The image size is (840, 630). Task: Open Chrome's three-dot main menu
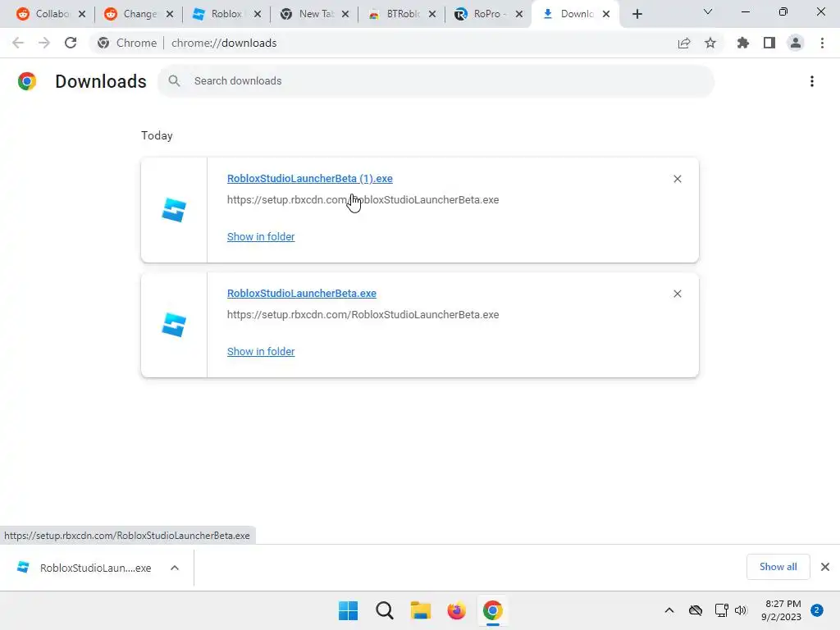point(822,43)
